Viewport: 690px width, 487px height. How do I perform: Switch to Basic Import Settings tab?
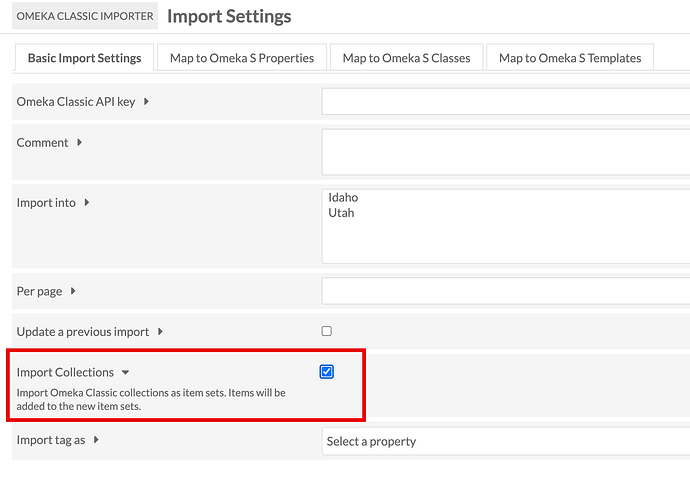[84, 58]
